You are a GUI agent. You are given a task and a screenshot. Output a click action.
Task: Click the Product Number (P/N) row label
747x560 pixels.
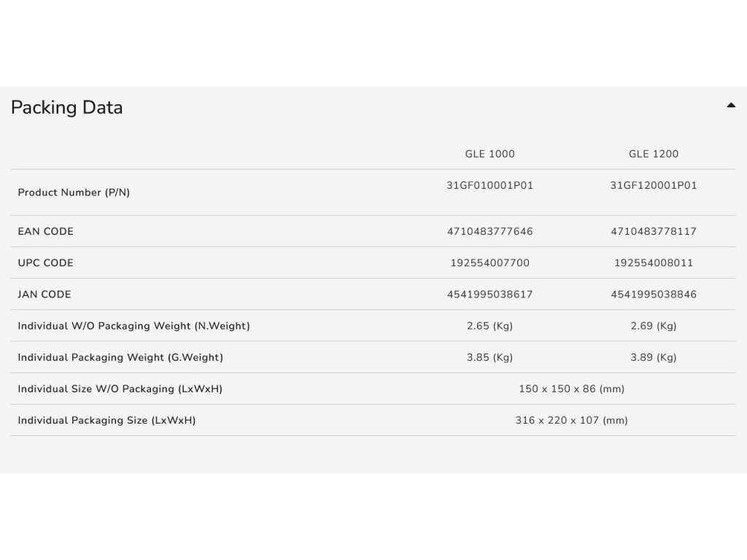(x=74, y=192)
